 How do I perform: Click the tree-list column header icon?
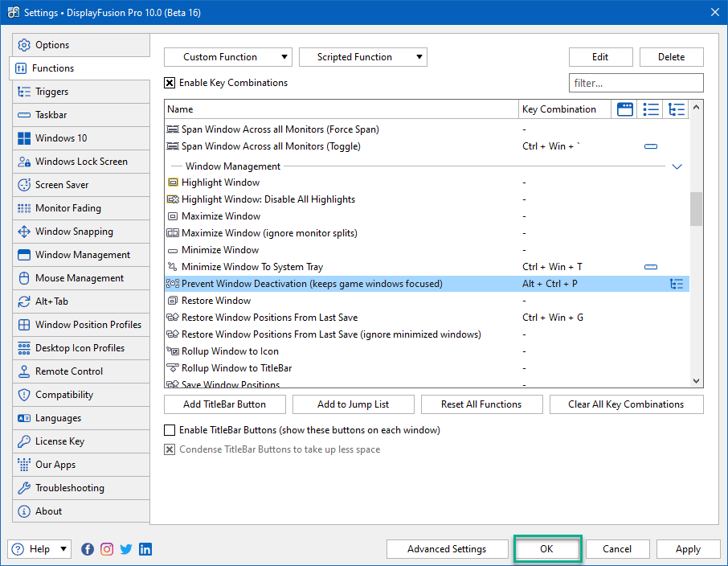click(x=677, y=109)
